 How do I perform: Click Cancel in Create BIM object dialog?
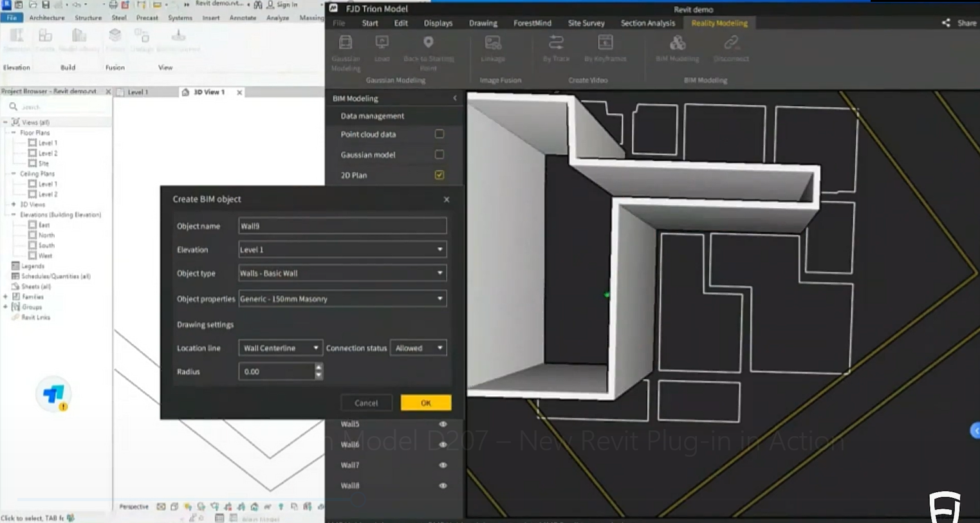(366, 403)
